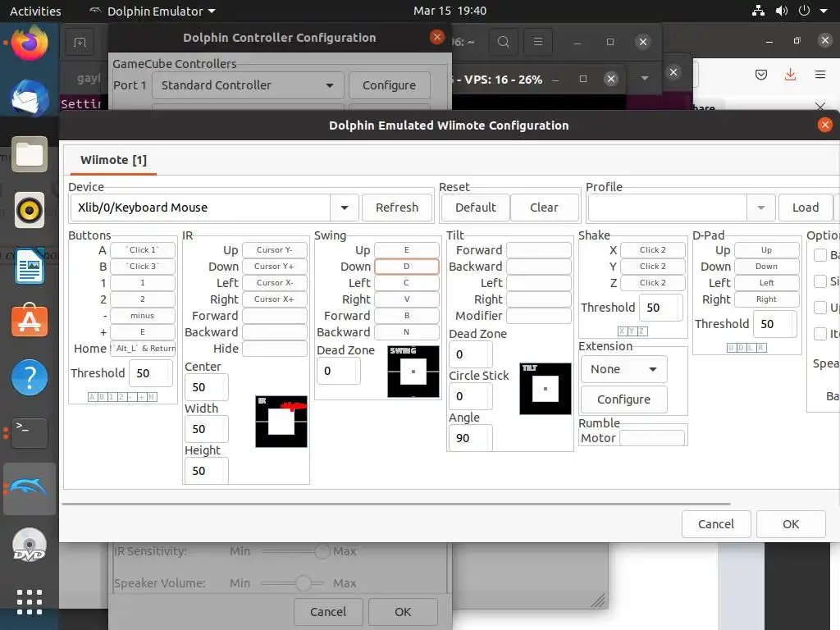Image resolution: width=840 pixels, height=630 pixels.
Task: Open the system menu arrow in top bar
Action: [824, 11]
